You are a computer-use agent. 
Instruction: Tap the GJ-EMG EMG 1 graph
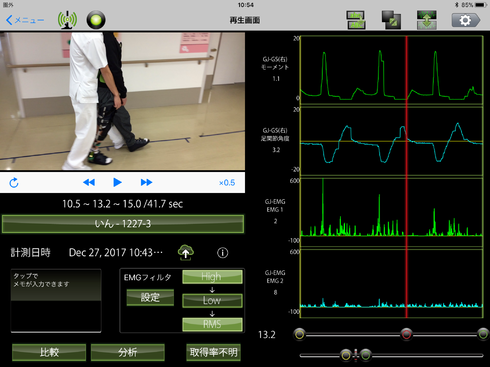[x=392, y=212]
